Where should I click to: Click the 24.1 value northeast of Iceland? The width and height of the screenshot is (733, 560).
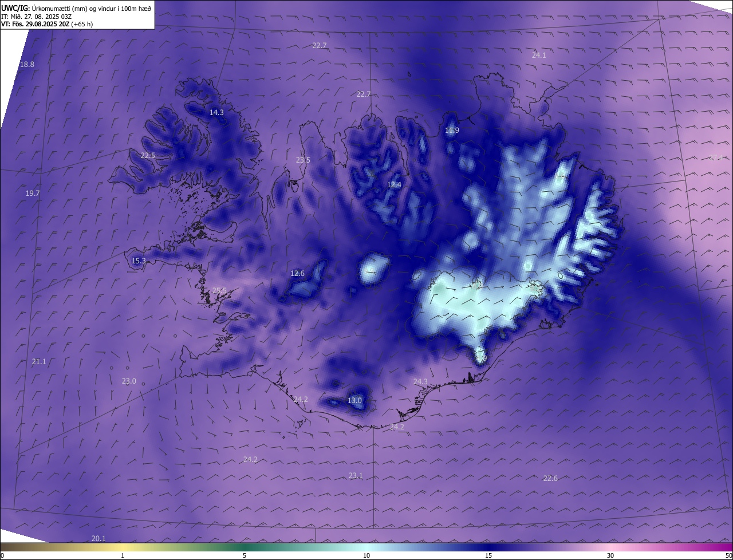point(539,56)
